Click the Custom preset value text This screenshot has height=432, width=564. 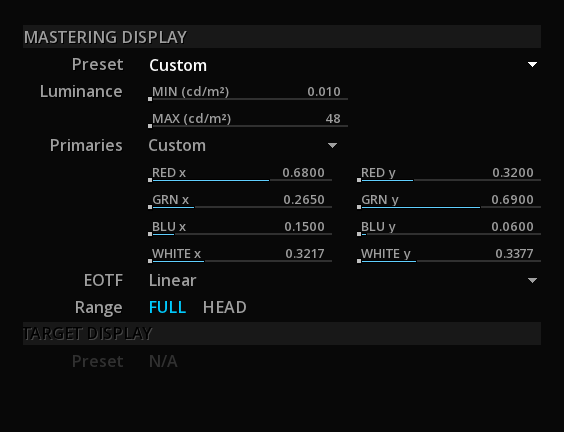178,65
